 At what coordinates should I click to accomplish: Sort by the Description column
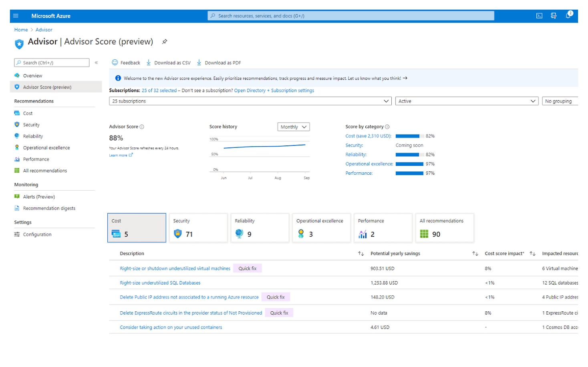[x=360, y=254]
